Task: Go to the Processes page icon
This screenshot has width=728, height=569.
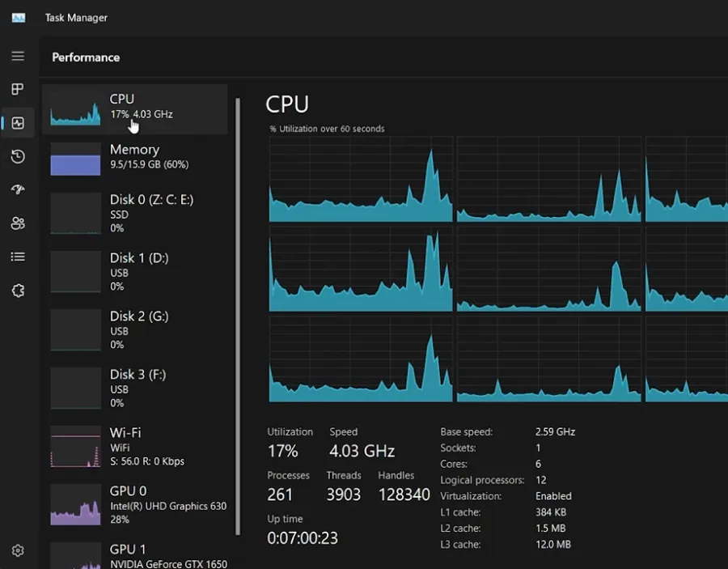Action: 18,89
